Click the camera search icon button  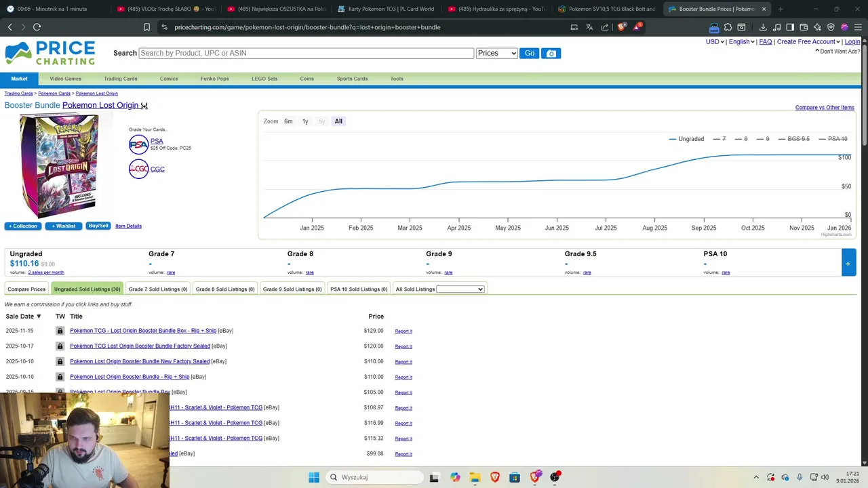pos(551,53)
